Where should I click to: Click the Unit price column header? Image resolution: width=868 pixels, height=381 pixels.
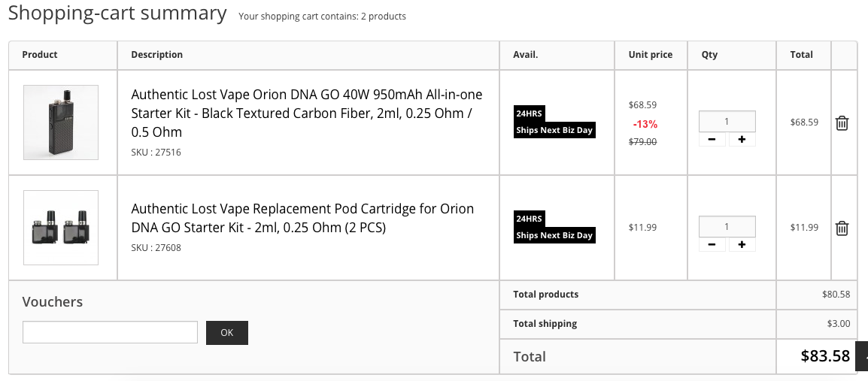[651, 54]
